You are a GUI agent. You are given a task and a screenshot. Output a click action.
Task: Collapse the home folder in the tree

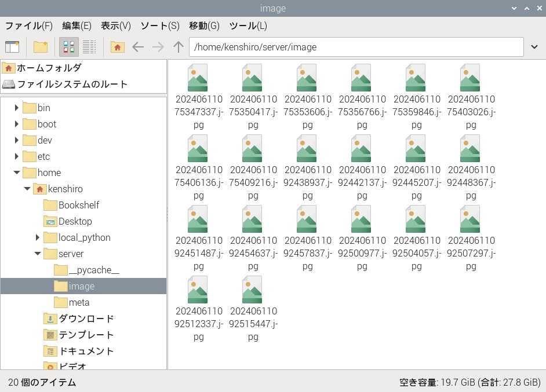[16, 173]
